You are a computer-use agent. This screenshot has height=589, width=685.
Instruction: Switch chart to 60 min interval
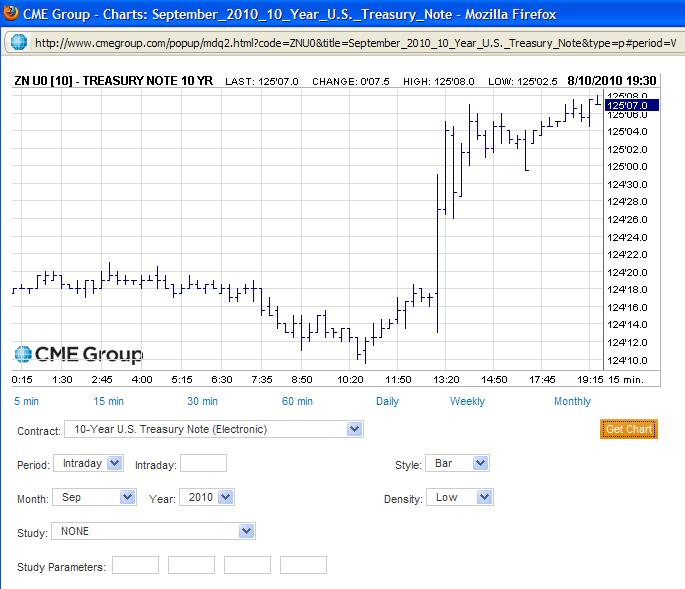click(x=297, y=401)
